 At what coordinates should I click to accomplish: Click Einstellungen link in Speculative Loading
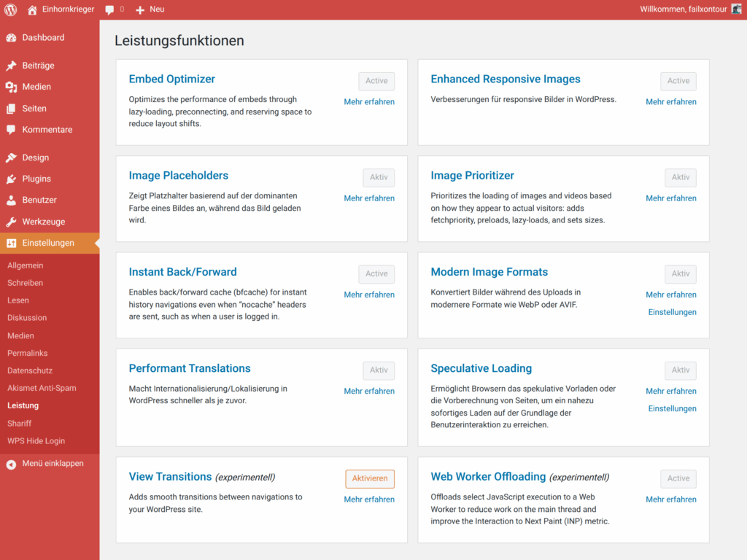pos(672,408)
